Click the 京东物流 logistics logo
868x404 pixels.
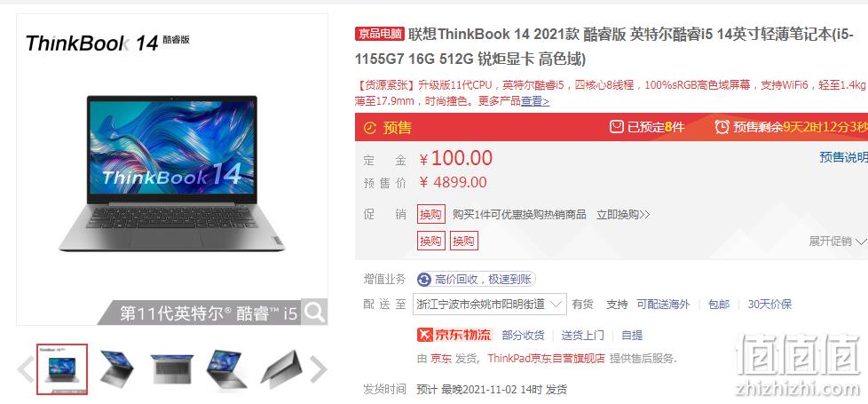tap(454, 335)
